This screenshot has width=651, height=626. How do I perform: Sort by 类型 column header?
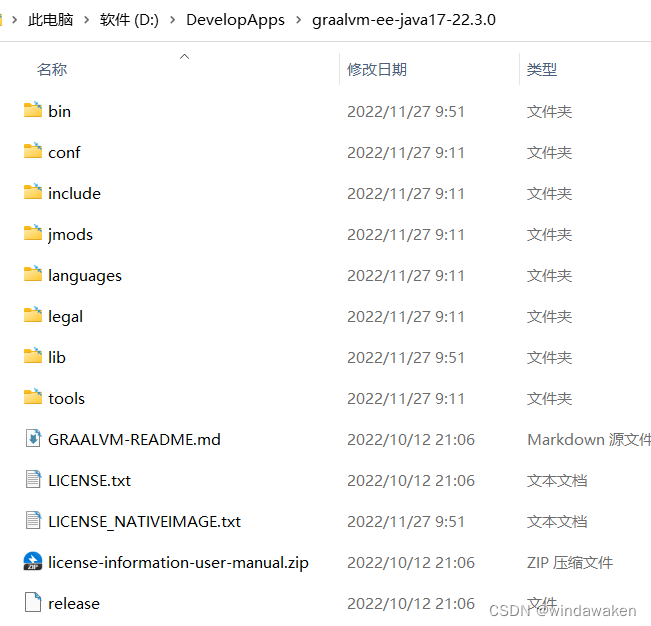(542, 69)
